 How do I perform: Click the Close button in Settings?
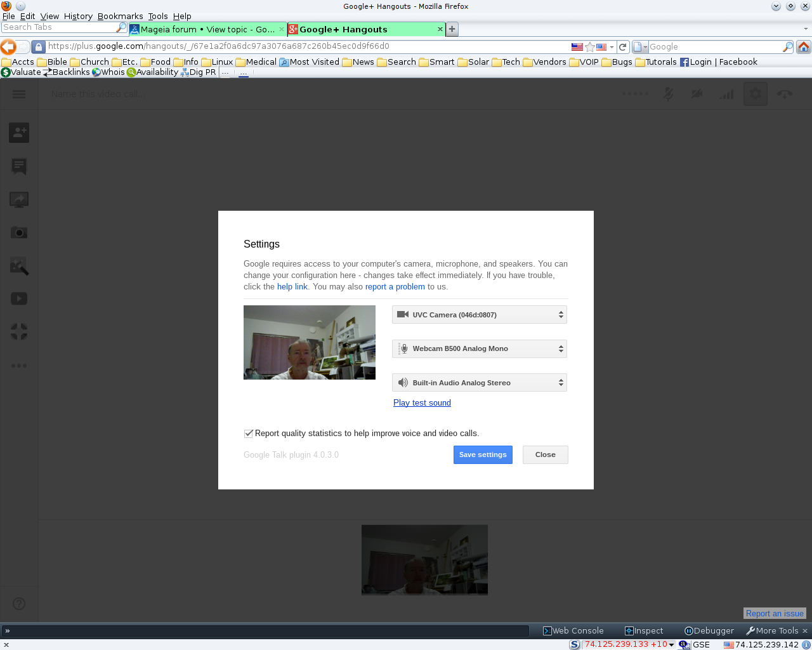click(546, 454)
